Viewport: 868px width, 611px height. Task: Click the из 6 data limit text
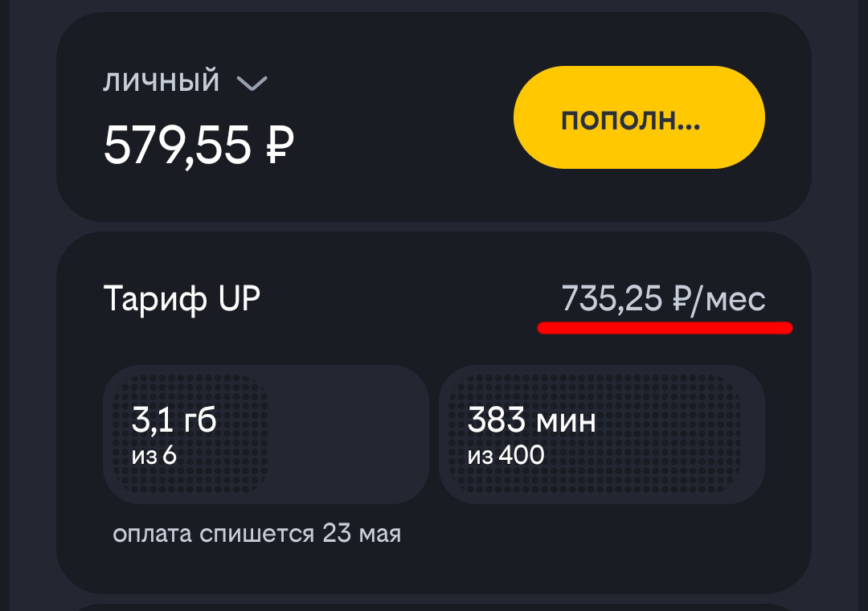click(154, 456)
